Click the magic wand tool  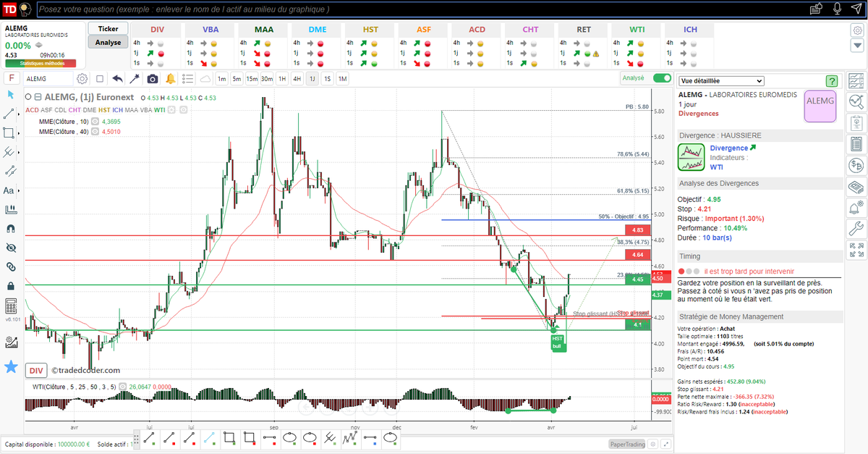point(135,79)
